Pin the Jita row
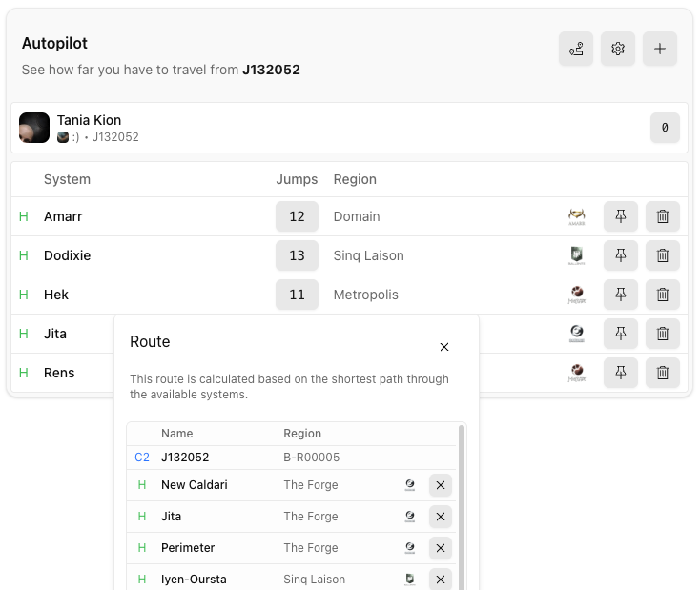The image size is (700, 590). tap(621, 334)
